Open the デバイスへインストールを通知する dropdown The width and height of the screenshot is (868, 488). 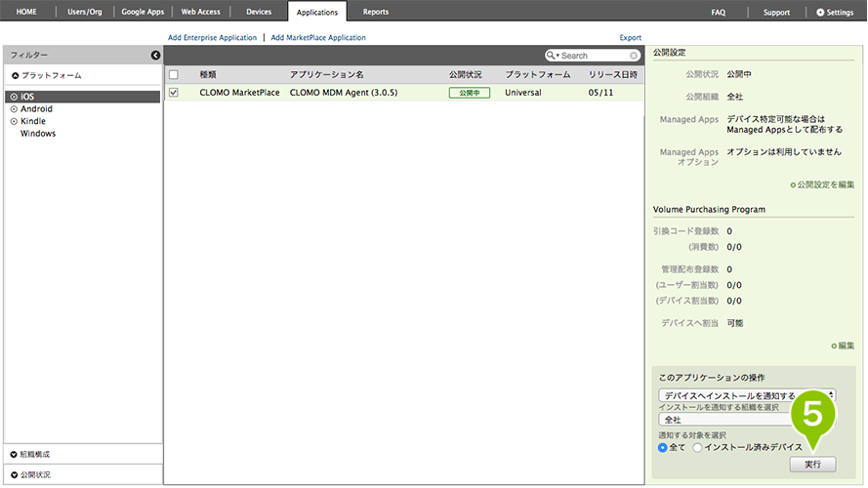click(x=747, y=394)
